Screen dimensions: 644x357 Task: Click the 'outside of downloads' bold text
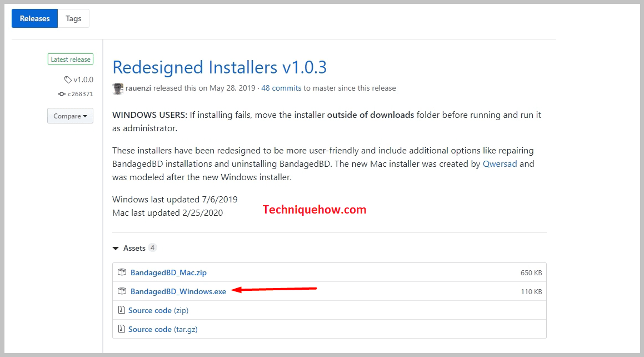(371, 115)
